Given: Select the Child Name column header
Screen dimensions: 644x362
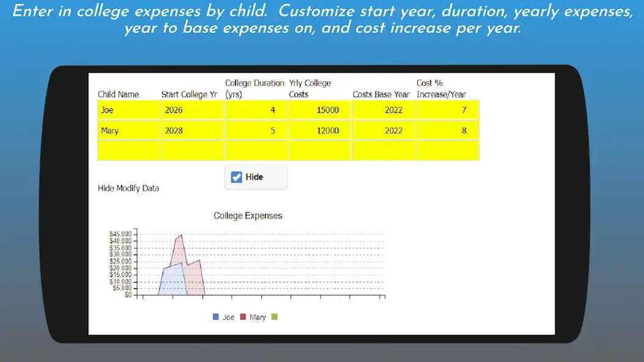Looking at the screenshot, I should (118, 94).
